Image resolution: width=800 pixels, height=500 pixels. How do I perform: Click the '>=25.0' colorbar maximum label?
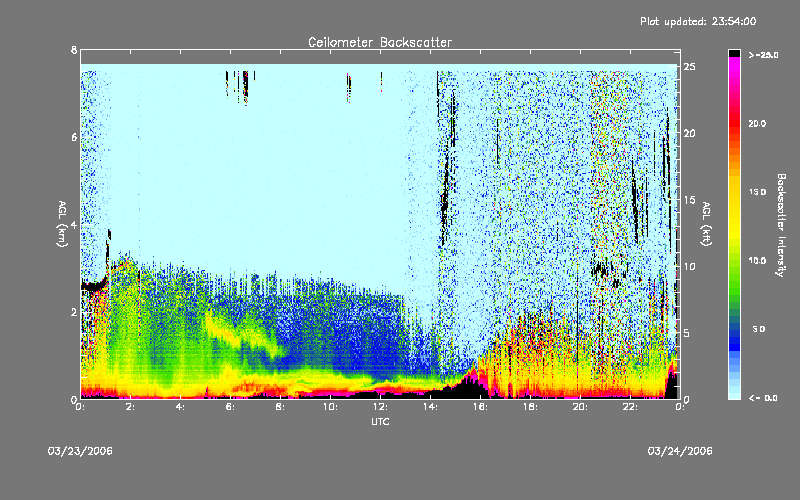tap(763, 55)
